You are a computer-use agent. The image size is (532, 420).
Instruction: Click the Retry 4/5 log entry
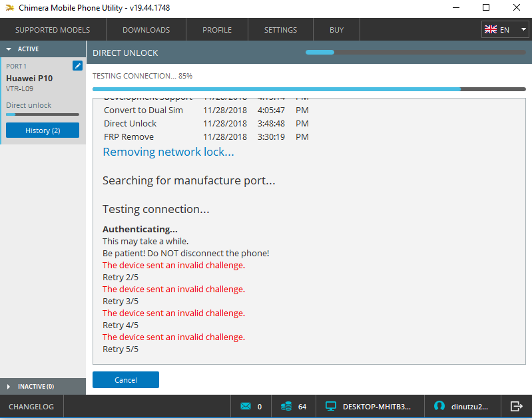click(121, 325)
